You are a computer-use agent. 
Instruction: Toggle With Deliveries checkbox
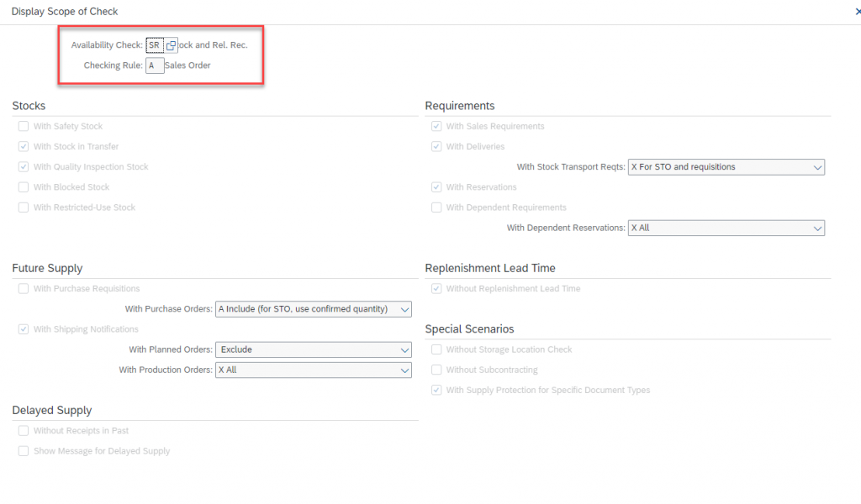[x=436, y=146]
